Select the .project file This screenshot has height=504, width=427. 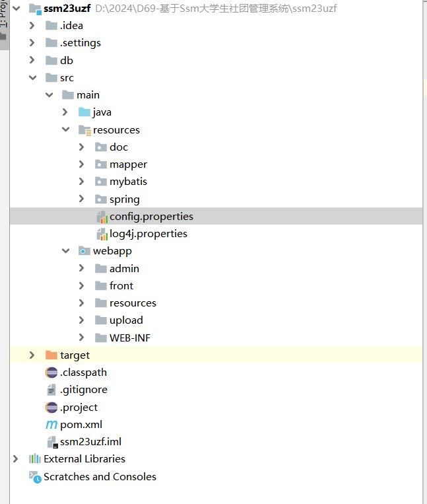pyautogui.click(x=79, y=408)
